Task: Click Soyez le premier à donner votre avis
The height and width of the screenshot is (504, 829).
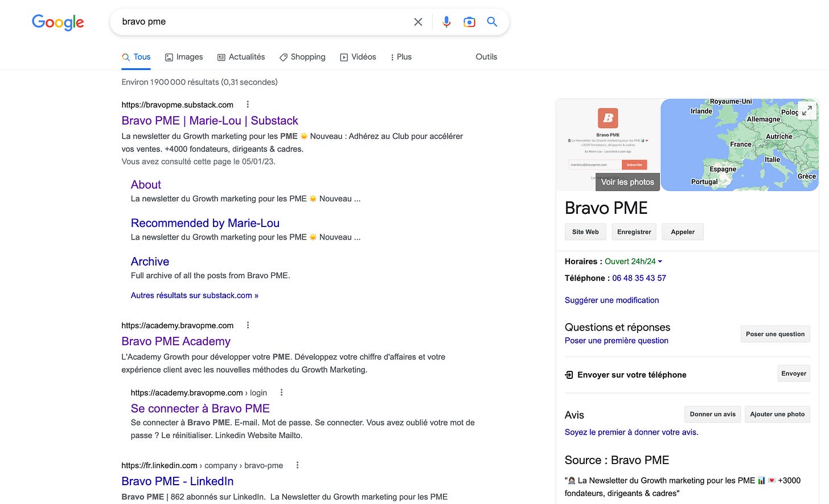Action: click(631, 432)
